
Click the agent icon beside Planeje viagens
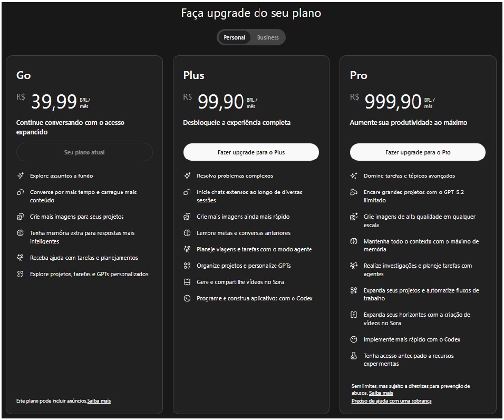[187, 249]
